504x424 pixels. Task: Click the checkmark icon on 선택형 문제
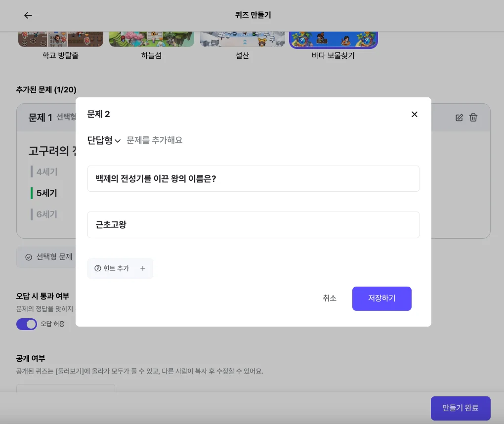coord(28,257)
